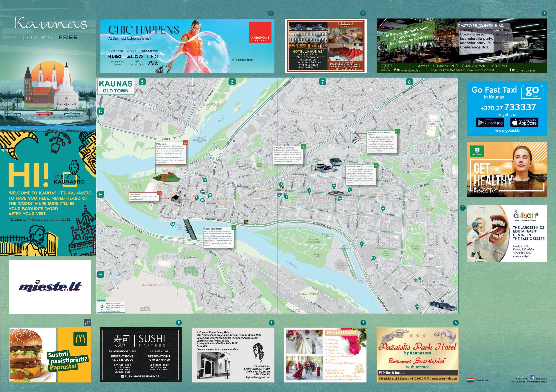Click the post office icon in Senamiestis
This screenshot has width=556, height=392.
(185, 196)
